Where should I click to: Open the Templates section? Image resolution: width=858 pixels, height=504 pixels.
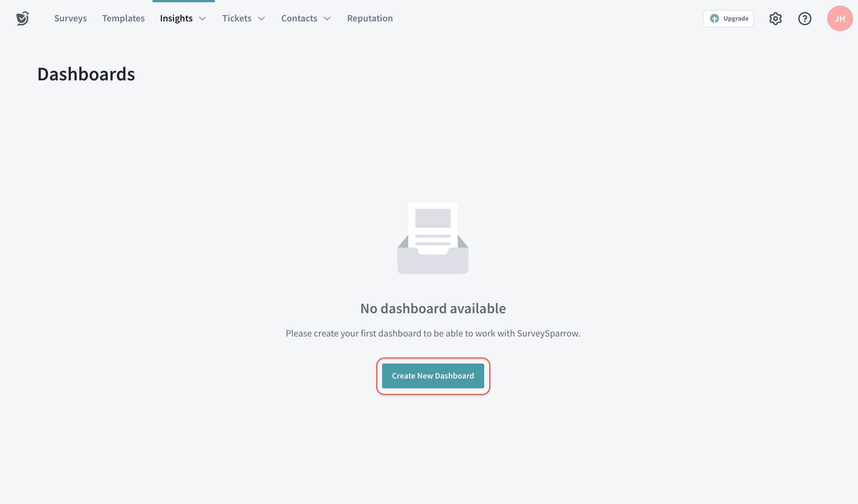pyautogui.click(x=123, y=18)
